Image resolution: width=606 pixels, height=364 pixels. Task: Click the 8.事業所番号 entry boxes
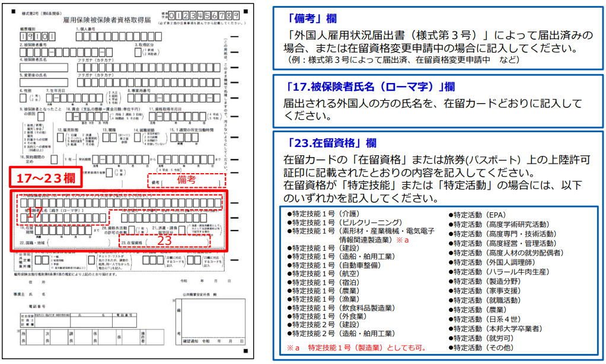(174, 98)
